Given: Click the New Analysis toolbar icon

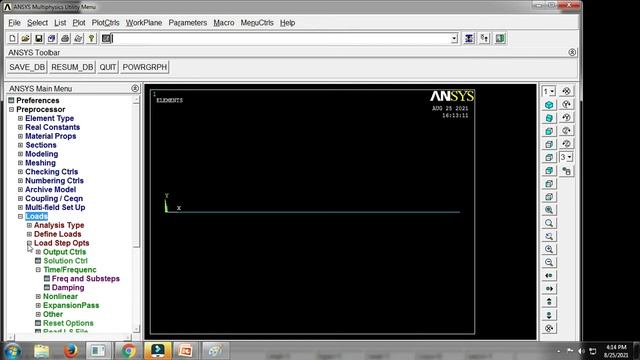Looking at the screenshot, I should pyautogui.click(x=13, y=38).
